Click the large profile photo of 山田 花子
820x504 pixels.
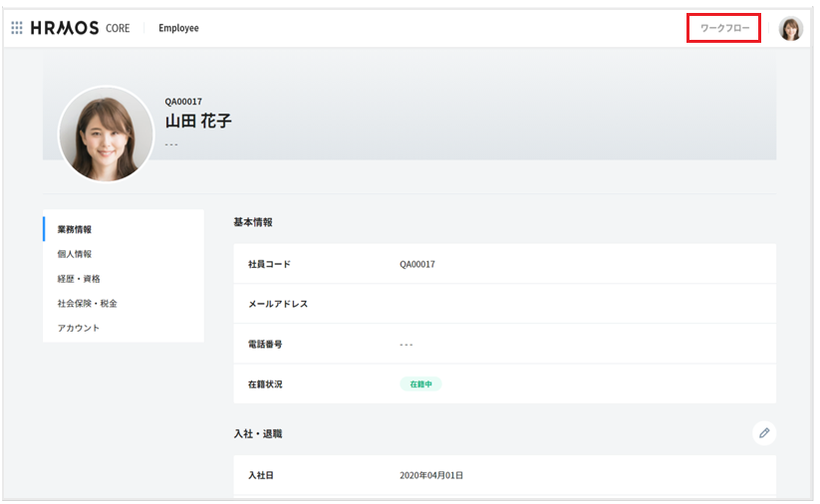pyautogui.click(x=106, y=133)
